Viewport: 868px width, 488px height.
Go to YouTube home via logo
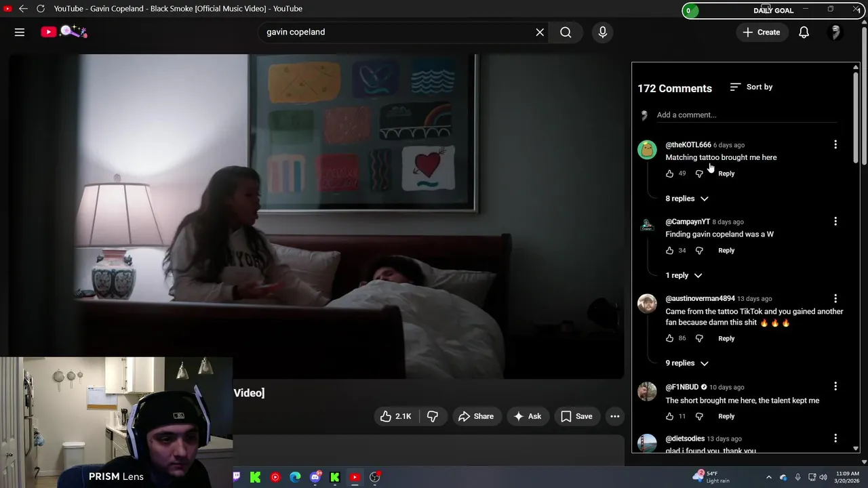point(63,32)
